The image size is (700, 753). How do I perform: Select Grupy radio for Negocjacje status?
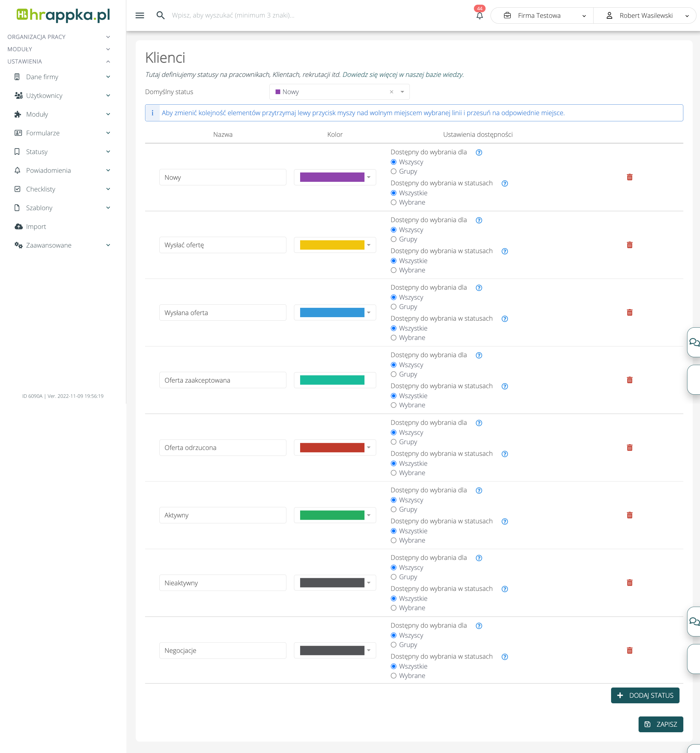click(393, 644)
